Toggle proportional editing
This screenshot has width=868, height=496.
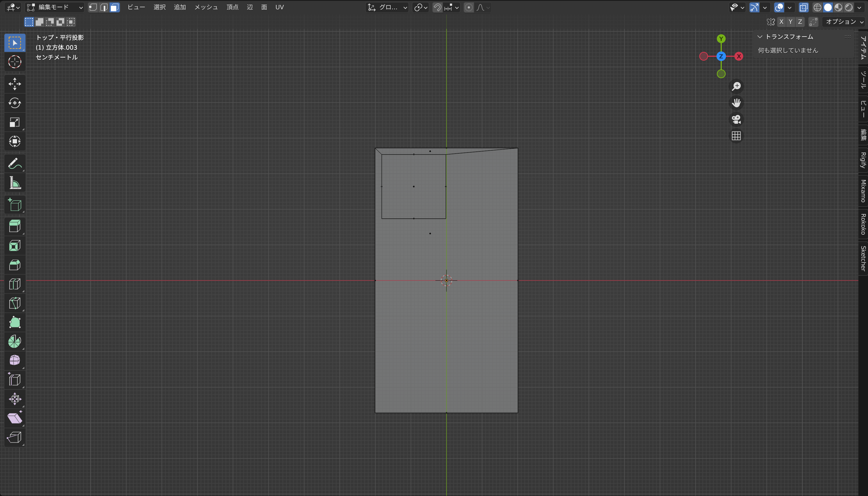(x=469, y=7)
